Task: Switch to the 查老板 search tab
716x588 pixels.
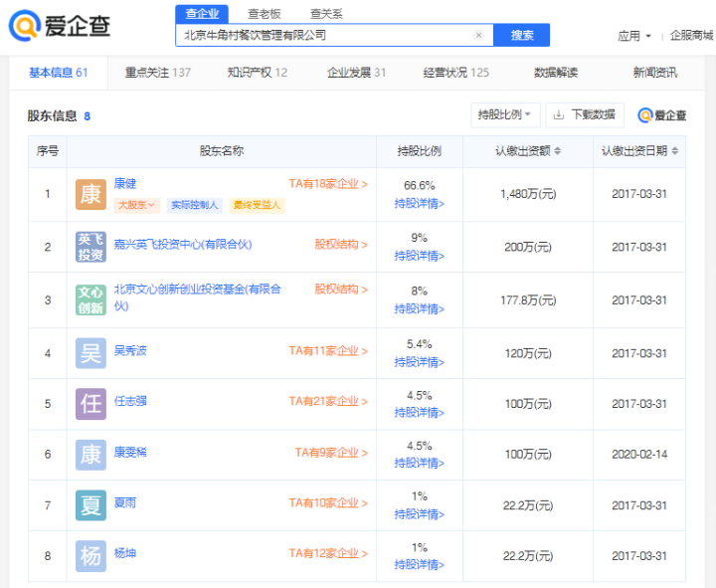Action: pyautogui.click(x=264, y=14)
